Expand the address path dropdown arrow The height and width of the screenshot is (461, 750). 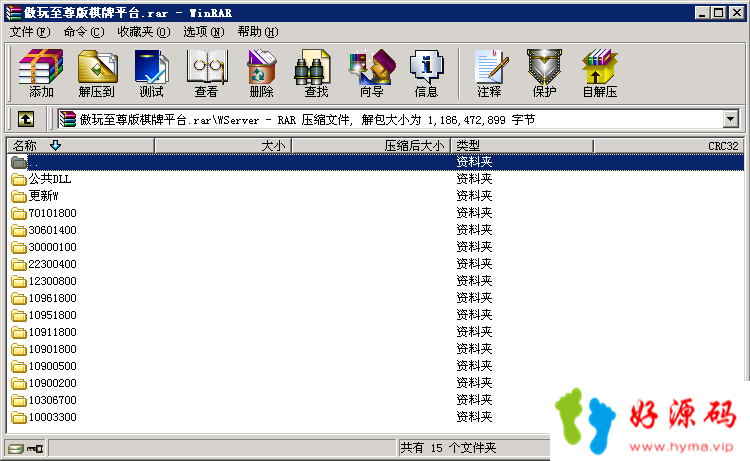pyautogui.click(x=730, y=119)
